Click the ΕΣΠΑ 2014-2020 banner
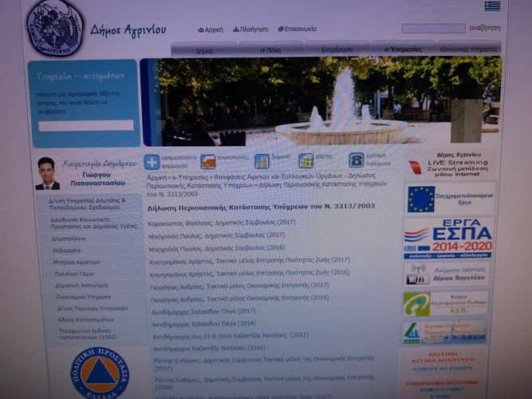This screenshot has height=399, width=532. point(447,238)
